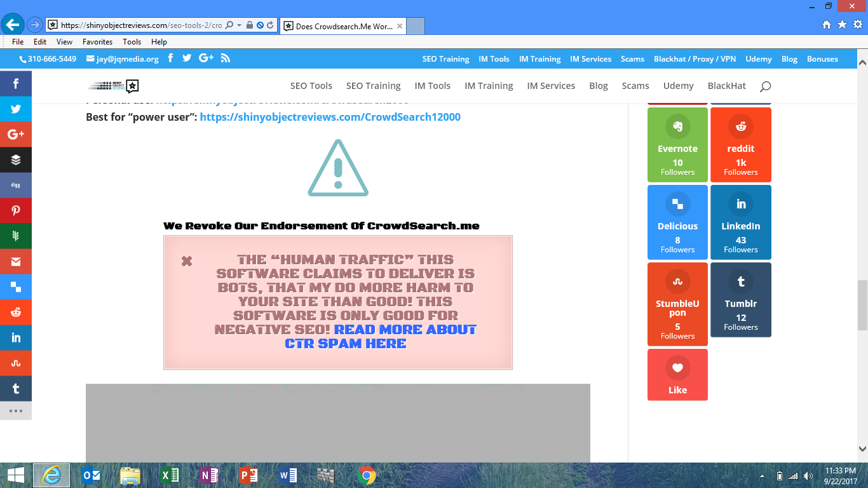Share via Buffer in left share bar
This screenshot has height=488, width=868.
[x=16, y=160]
